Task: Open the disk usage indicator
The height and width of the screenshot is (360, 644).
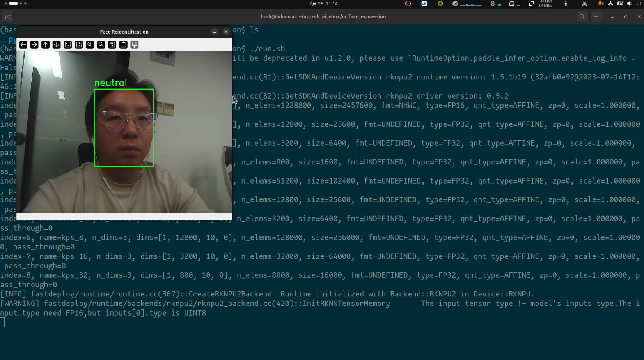Action: [x=514, y=4]
